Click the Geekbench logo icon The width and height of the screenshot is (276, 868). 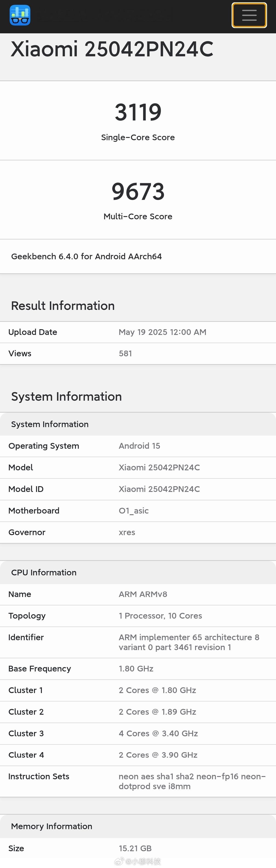(x=20, y=15)
